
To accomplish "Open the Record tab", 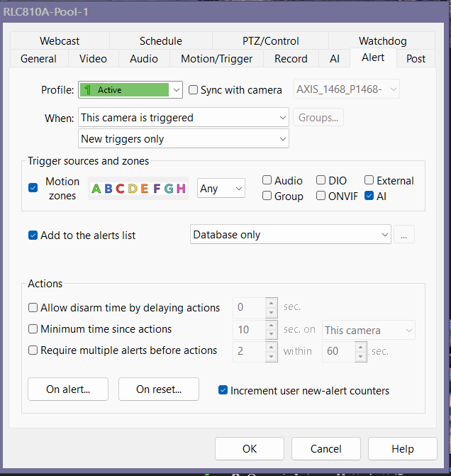I will 291,59.
